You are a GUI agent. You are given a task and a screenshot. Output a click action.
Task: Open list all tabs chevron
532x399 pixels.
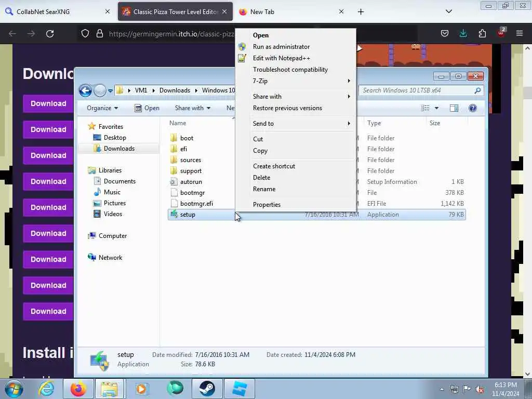point(448,11)
